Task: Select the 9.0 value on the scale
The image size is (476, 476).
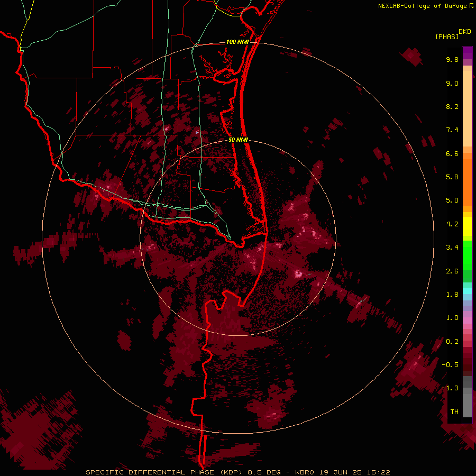Action: tap(452, 83)
